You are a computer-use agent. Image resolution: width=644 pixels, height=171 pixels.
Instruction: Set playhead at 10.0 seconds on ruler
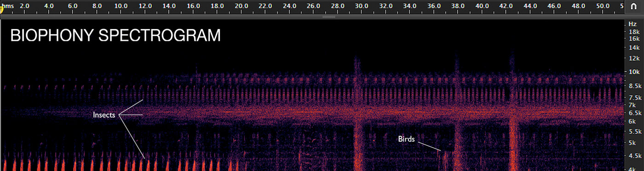(x=121, y=6)
